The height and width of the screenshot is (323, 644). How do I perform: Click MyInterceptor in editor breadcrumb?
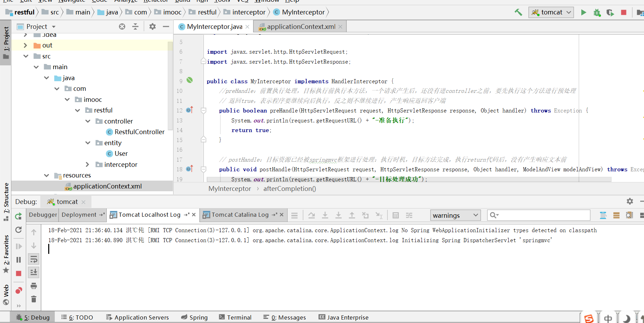230,189
